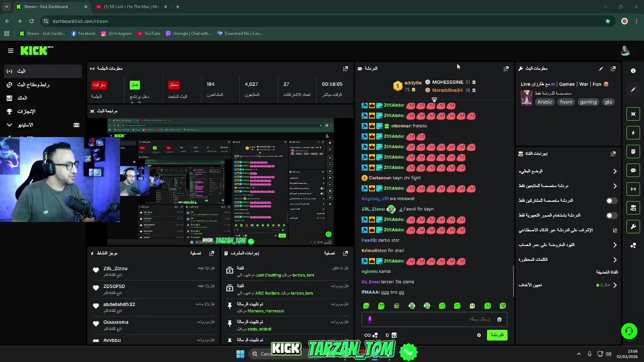Open the YouTube bookmark

[x=149, y=34]
